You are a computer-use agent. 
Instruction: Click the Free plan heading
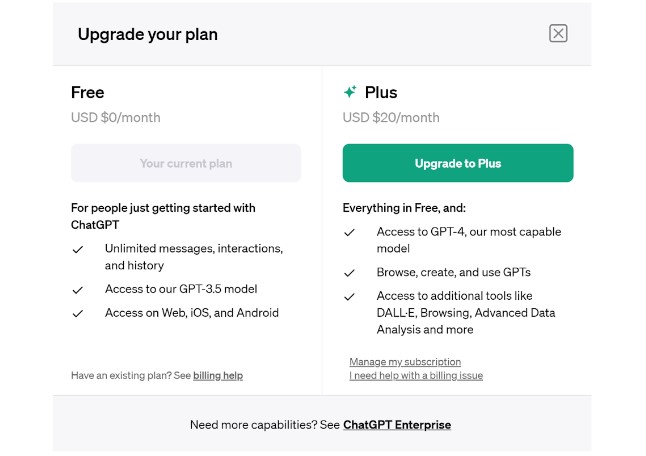click(x=88, y=92)
